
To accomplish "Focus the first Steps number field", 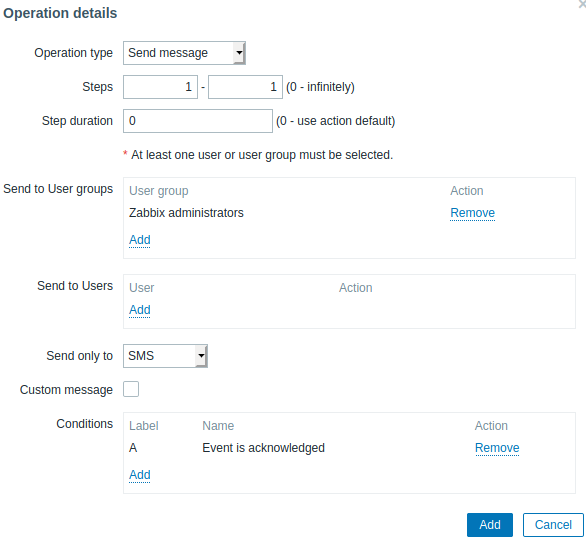I will (x=160, y=87).
